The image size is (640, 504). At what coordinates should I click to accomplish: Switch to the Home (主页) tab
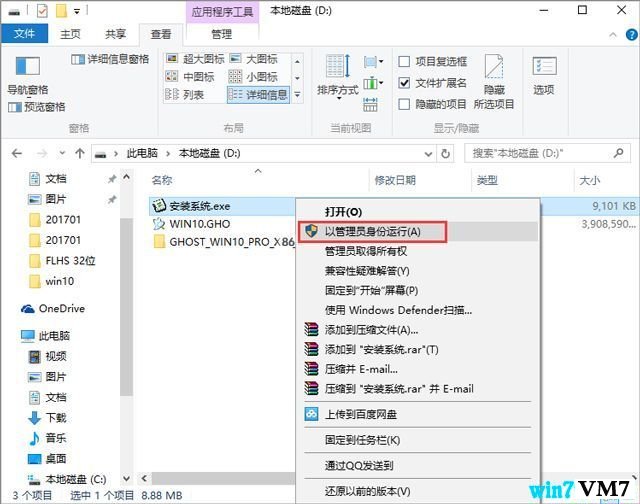pyautogui.click(x=71, y=34)
